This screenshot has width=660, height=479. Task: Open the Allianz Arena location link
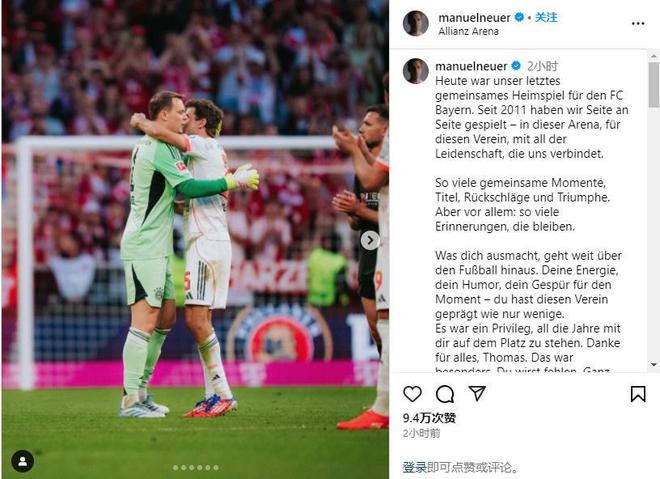[468, 32]
